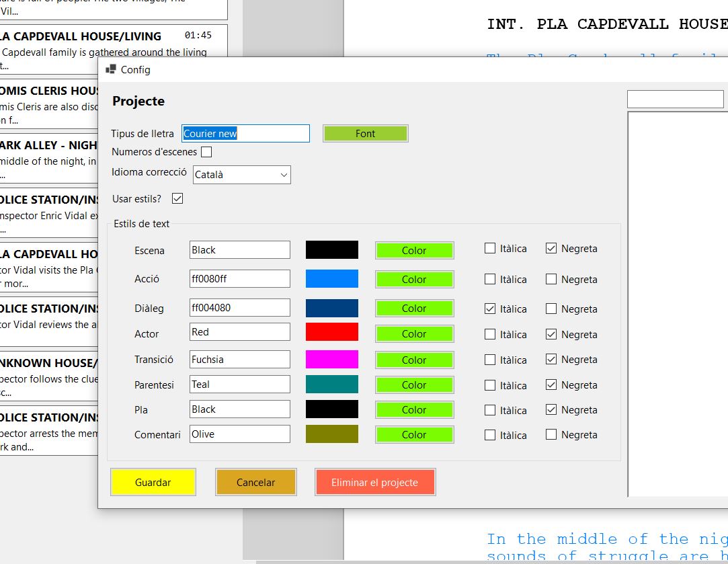The height and width of the screenshot is (564, 728).
Task: Toggle the Usar estils? checkbox
Action: (177, 198)
